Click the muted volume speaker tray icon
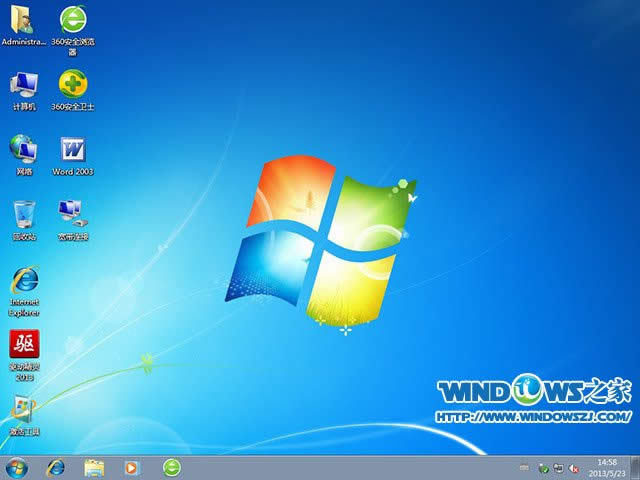Viewport: 640px width, 480px height. point(575,467)
